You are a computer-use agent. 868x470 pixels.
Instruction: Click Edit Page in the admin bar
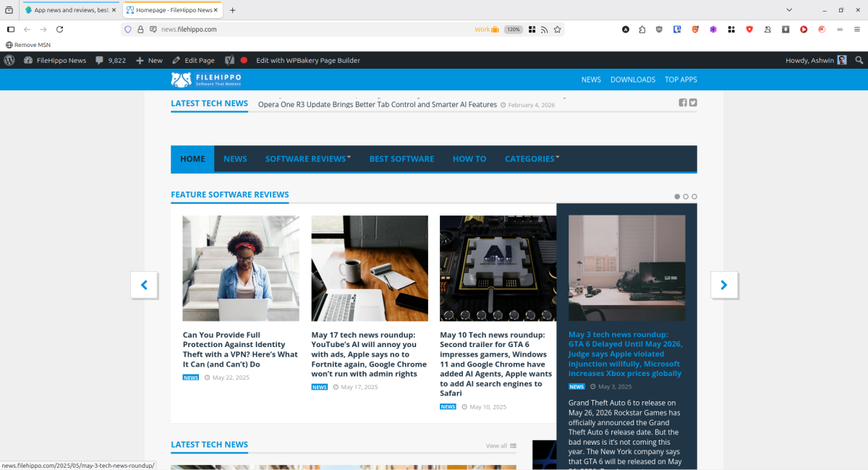(194, 60)
